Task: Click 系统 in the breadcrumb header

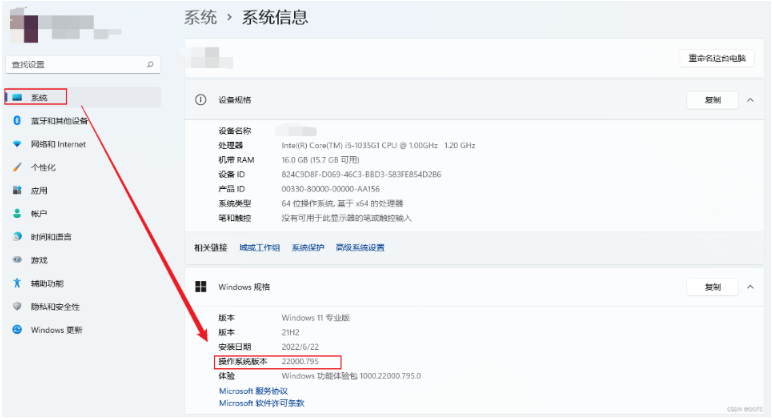Action: pos(200,17)
